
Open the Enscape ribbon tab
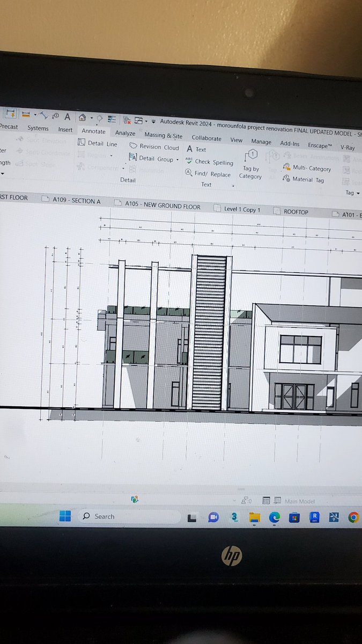pyautogui.click(x=320, y=145)
